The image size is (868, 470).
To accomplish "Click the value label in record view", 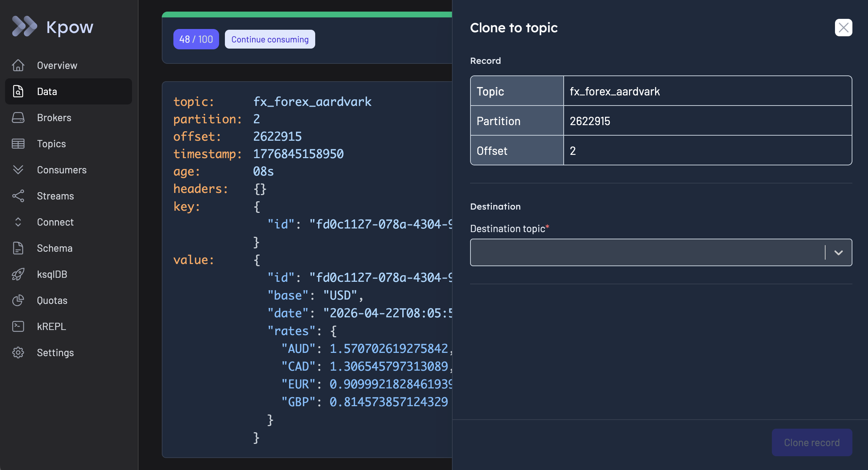I will 193,260.
